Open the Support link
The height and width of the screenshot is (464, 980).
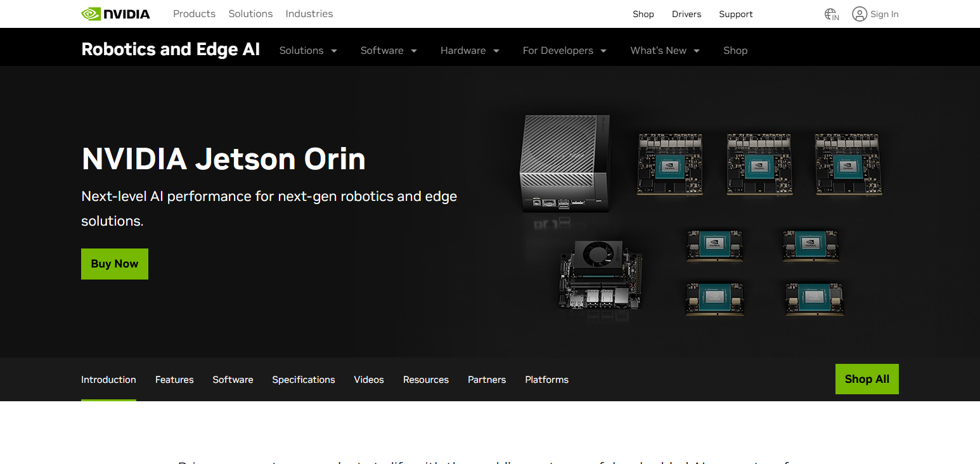736,14
